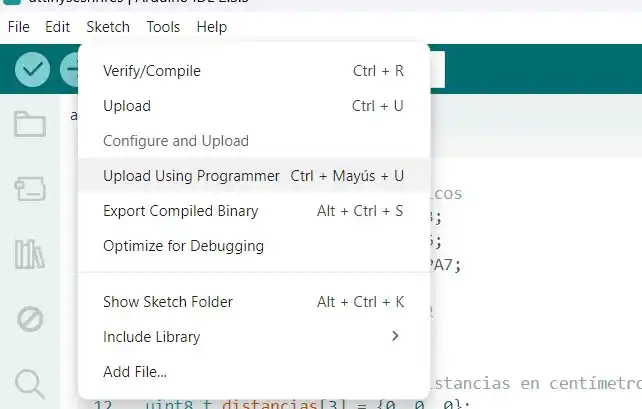Open the Tools menu

click(163, 27)
